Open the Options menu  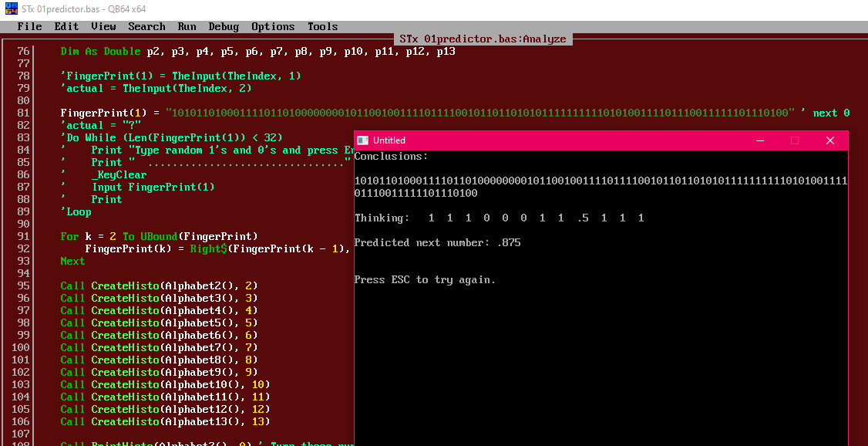(274, 26)
